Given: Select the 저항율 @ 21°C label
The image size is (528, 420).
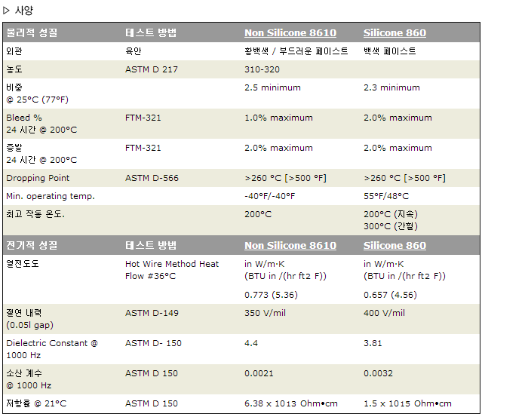Looking at the screenshot, I should click(x=36, y=404).
